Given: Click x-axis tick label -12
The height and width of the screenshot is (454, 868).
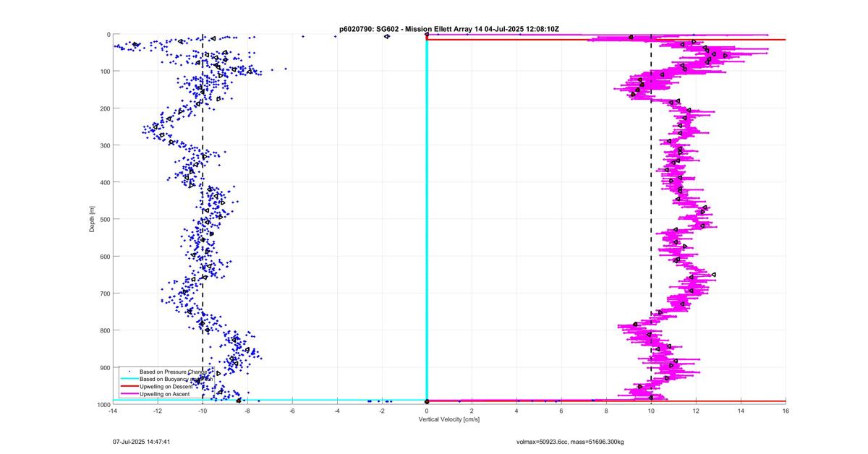Looking at the screenshot, I should pos(158,411).
